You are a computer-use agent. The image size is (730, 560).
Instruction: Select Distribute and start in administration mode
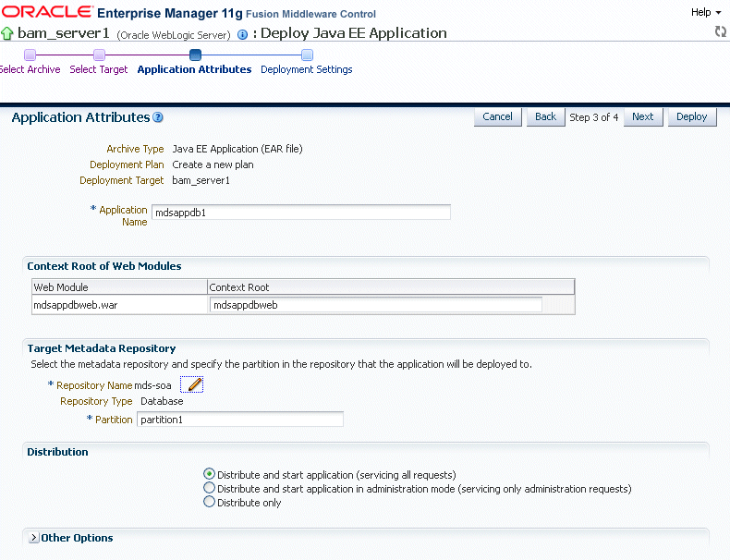pyautogui.click(x=209, y=488)
